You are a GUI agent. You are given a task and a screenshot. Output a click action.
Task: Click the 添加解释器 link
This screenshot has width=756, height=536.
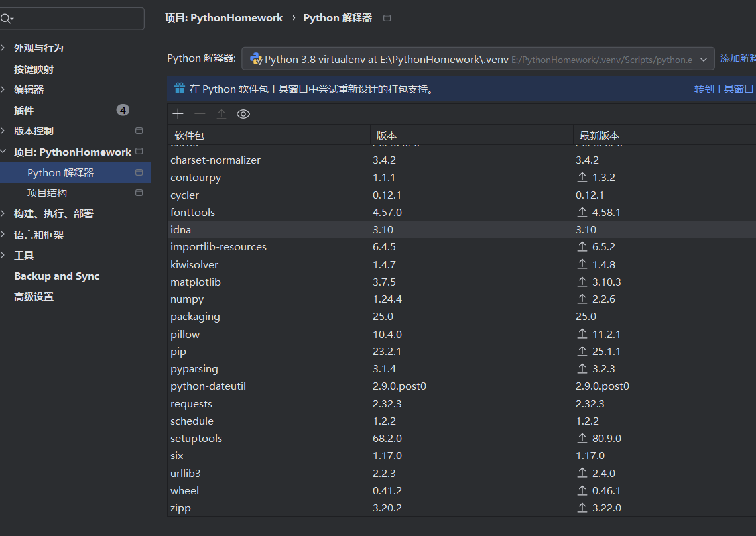click(x=737, y=58)
